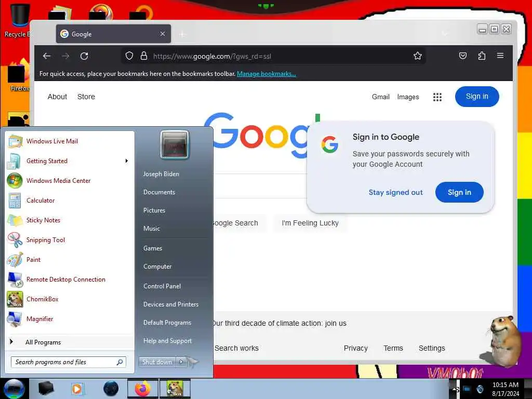Click the Firefox forward arrow button
This screenshot has height=399, width=532.
(65, 56)
